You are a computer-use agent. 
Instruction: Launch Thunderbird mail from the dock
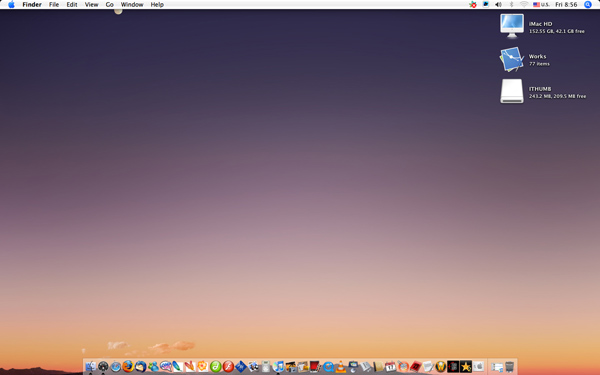tap(141, 366)
